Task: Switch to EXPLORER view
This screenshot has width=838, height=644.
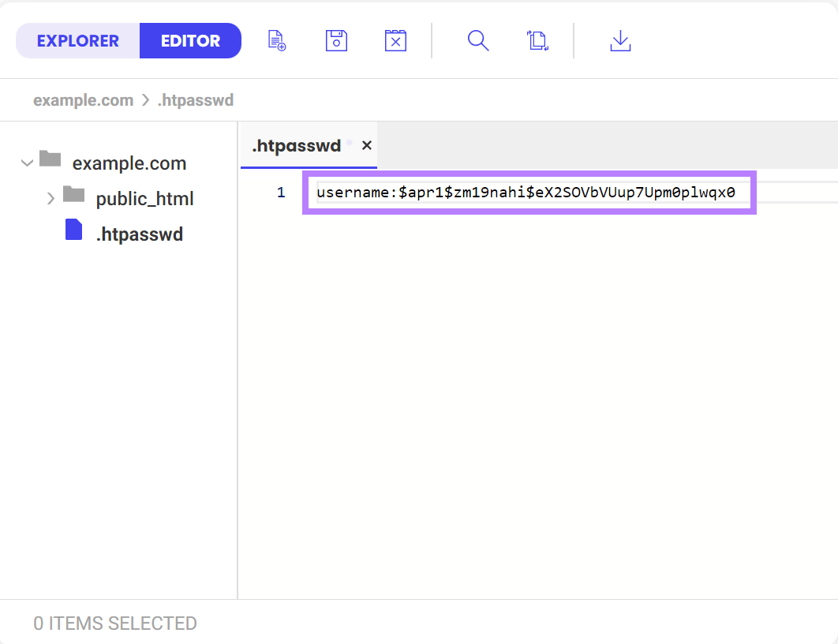Action: tap(77, 40)
